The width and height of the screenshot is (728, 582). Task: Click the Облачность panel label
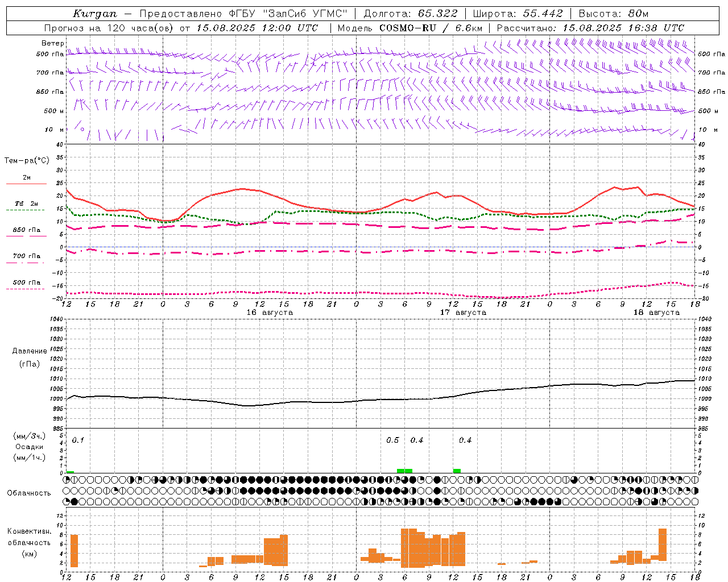tap(29, 493)
